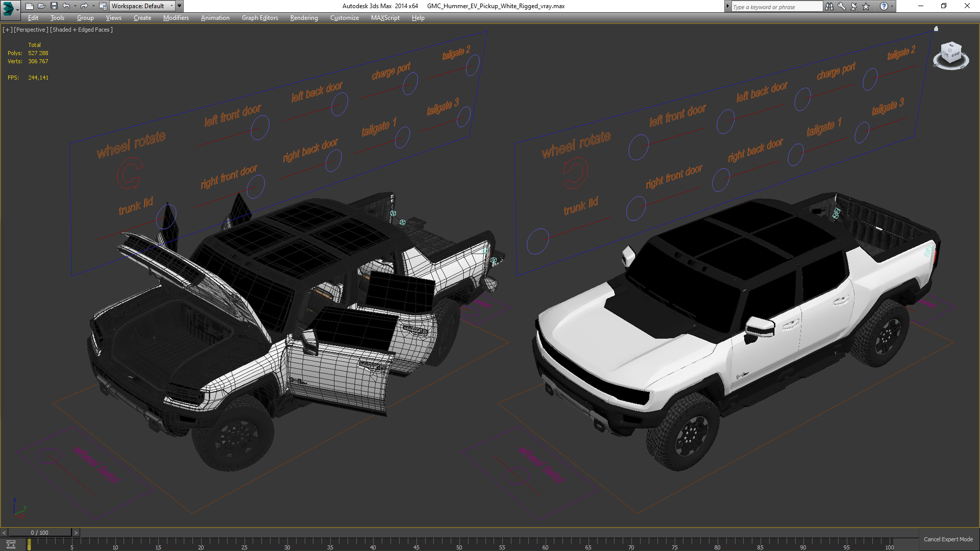Click the infocenter expand arrow beside search box
Image resolution: width=980 pixels, height=551 pixels.
tap(728, 6)
